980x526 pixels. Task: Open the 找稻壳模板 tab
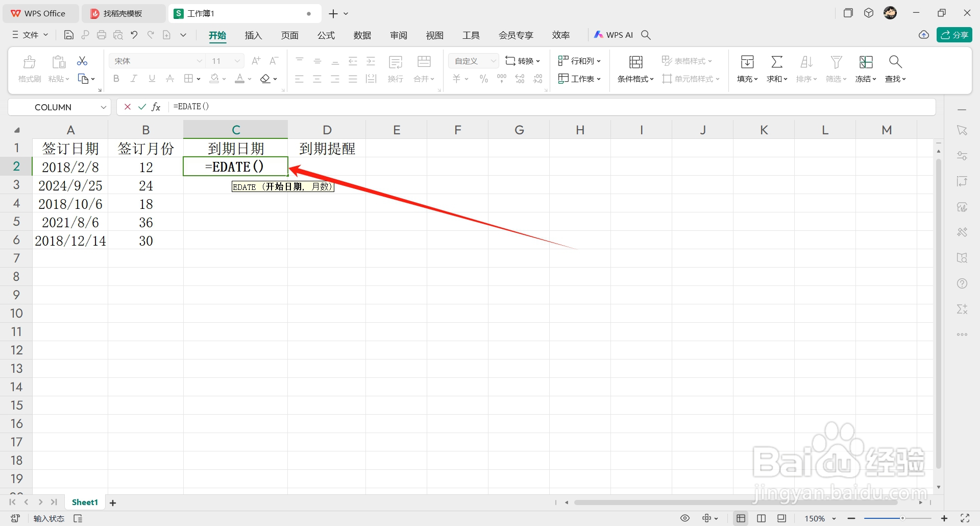123,14
